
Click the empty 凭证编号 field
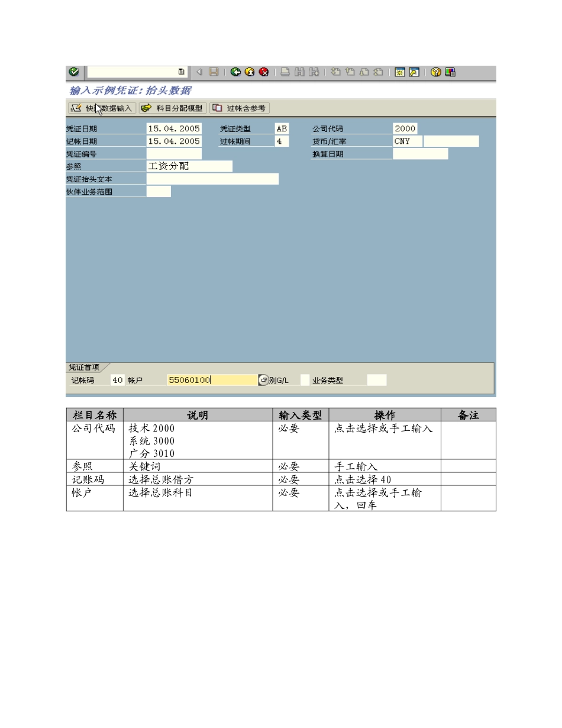tap(174, 154)
